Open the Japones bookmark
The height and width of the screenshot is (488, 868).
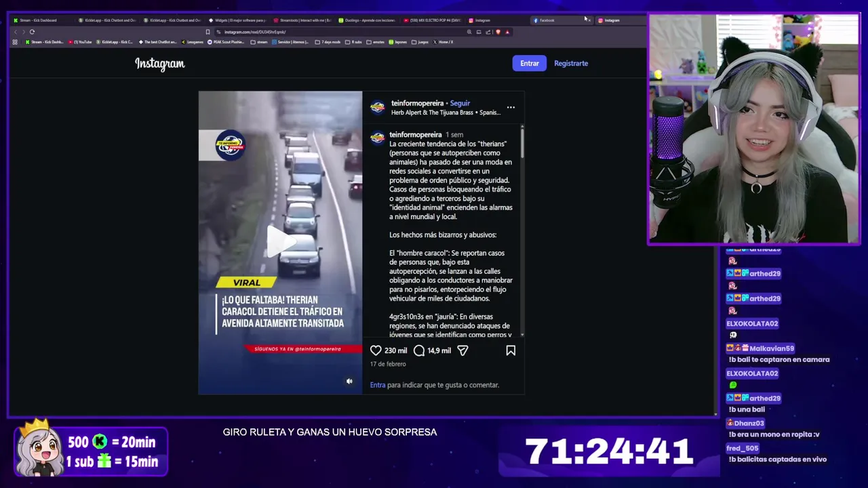[398, 42]
